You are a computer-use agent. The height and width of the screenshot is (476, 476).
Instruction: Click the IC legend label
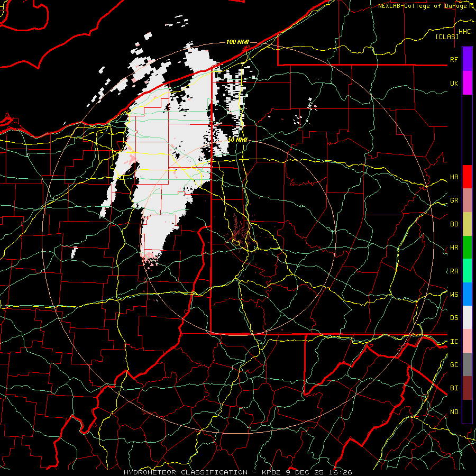[454, 342]
